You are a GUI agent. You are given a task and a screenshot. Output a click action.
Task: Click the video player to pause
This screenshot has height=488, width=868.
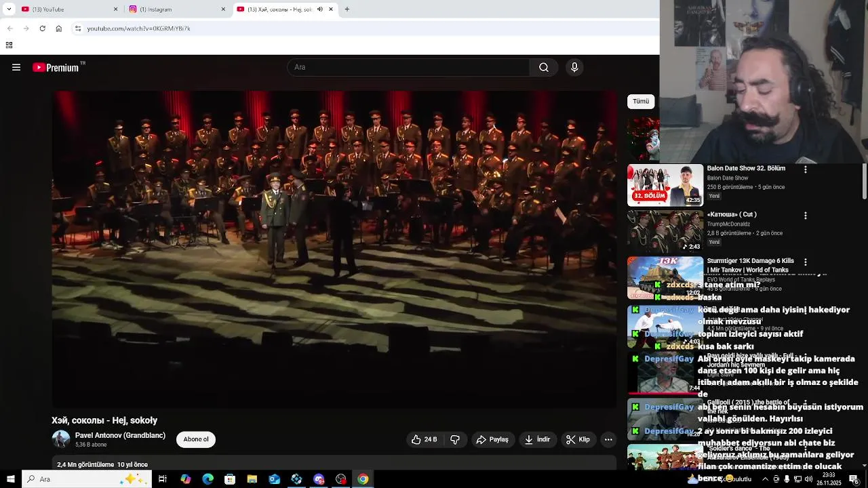334,249
